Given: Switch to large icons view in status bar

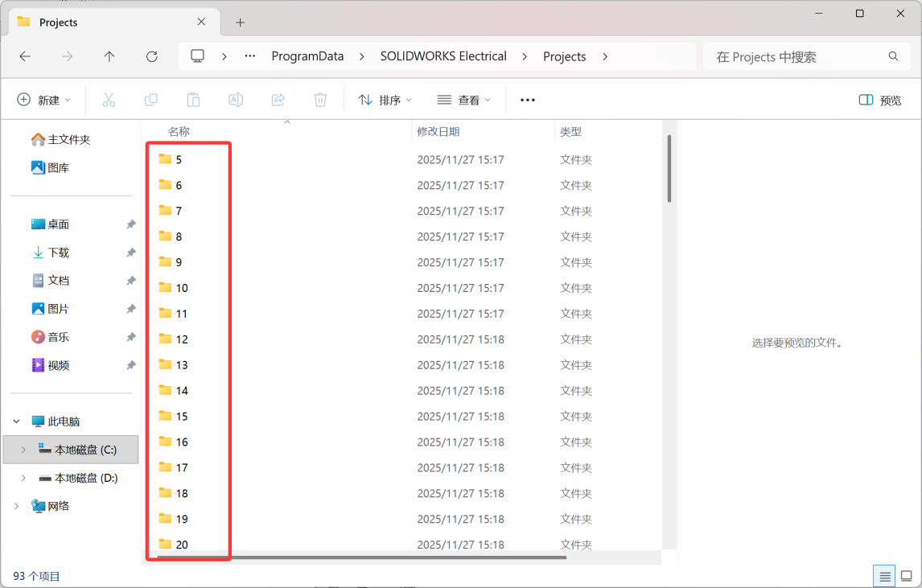Looking at the screenshot, I should click(x=906, y=576).
